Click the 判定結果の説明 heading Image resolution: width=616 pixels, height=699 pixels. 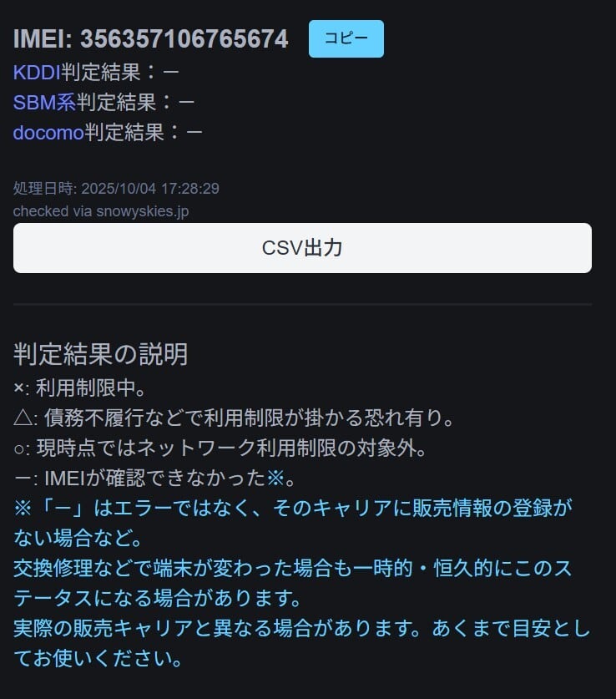(101, 354)
